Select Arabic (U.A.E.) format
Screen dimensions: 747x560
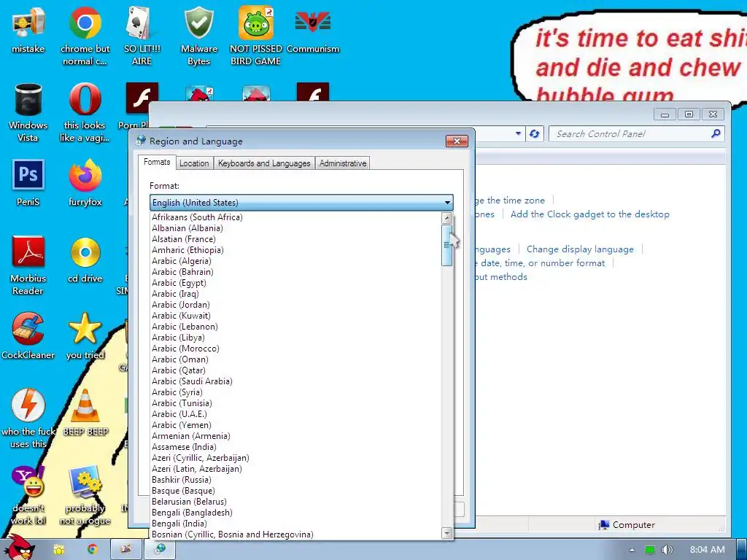point(296,414)
